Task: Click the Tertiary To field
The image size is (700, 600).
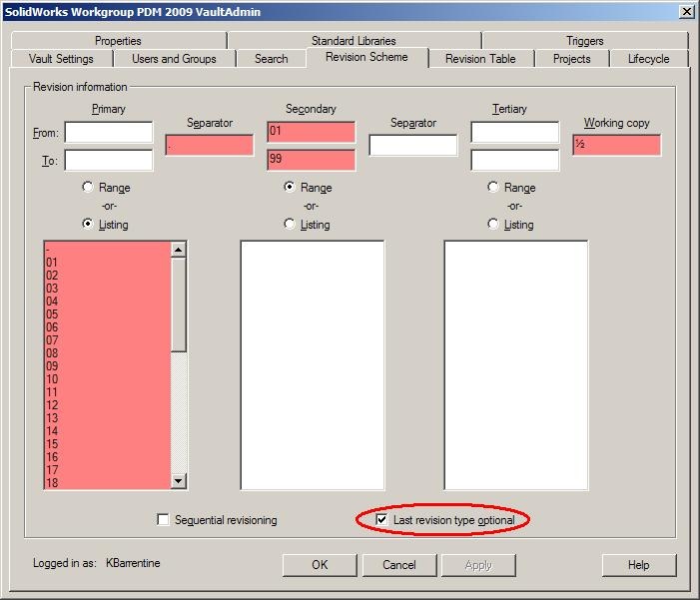Action: pyautogui.click(x=514, y=160)
